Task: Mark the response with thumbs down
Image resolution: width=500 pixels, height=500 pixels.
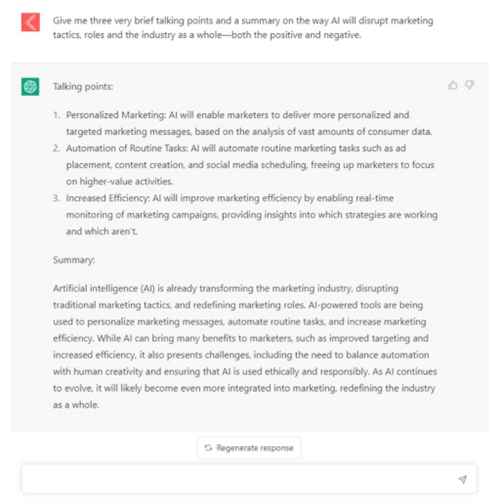Action: 470,85
